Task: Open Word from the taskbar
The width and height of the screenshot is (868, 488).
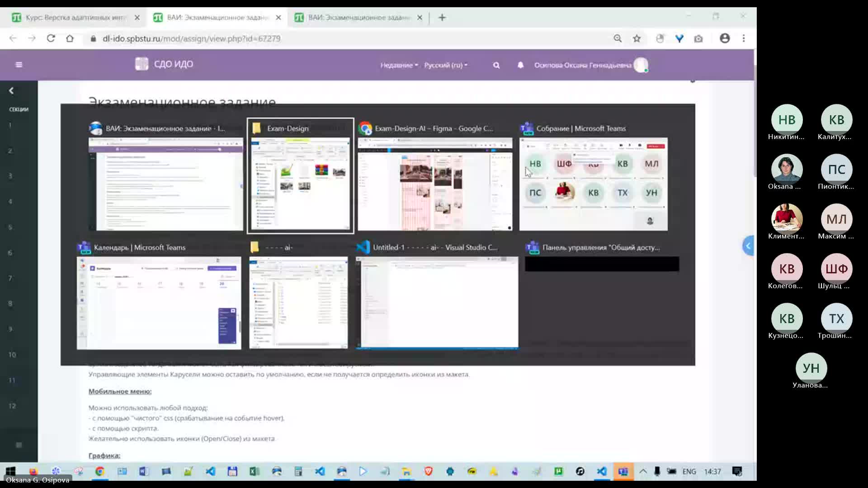Action: tap(144, 471)
